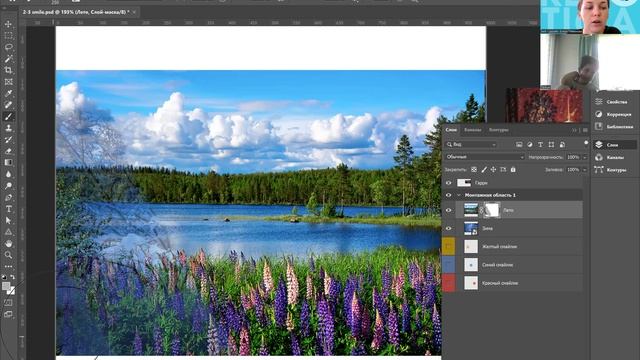Show the Красный смайлик layer

(449, 283)
